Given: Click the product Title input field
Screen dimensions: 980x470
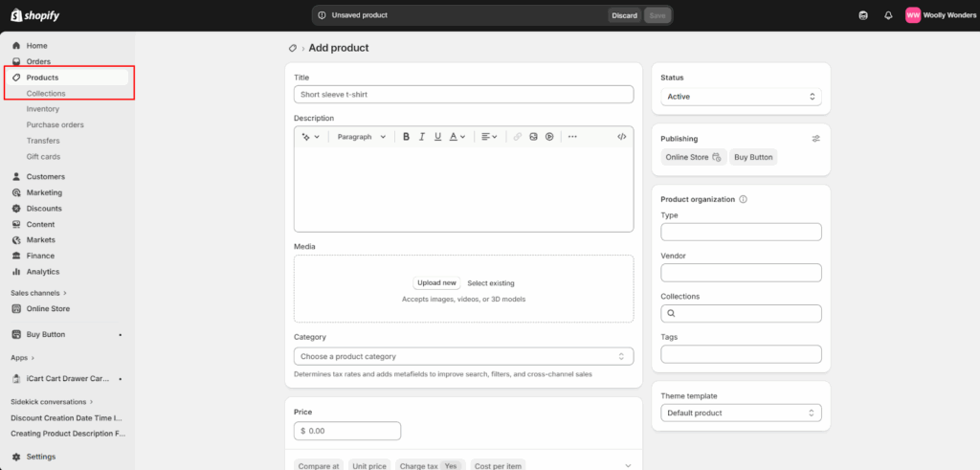Looking at the screenshot, I should (463, 94).
